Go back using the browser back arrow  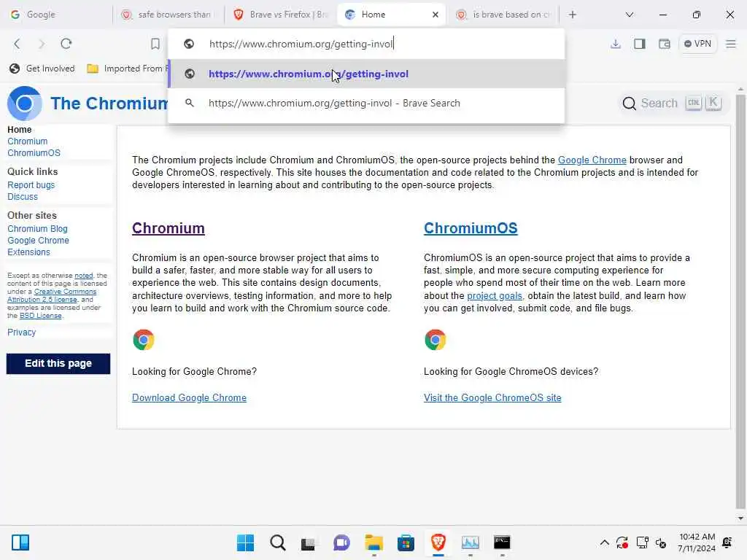18,44
